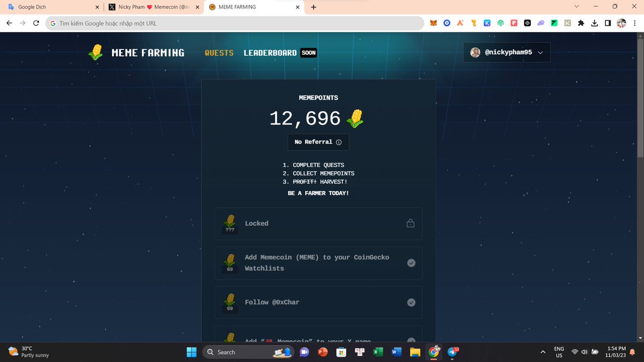Click the MEME FARMING site title
The height and width of the screenshot is (362, 644).
click(x=148, y=53)
